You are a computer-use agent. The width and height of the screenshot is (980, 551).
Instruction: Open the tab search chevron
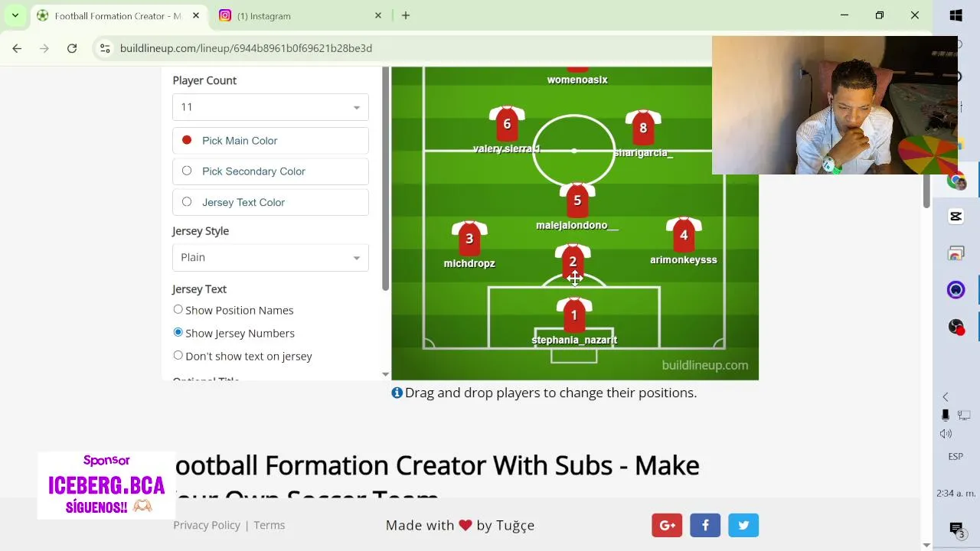tap(15, 15)
